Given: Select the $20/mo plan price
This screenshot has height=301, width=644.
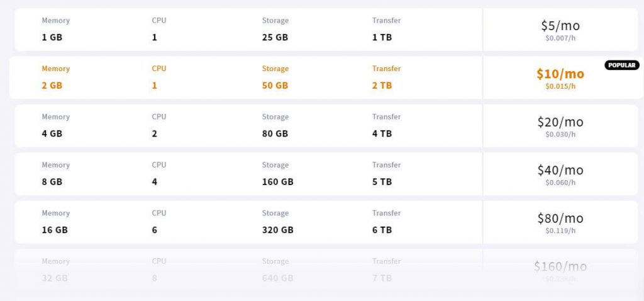Looking at the screenshot, I should (560, 122).
